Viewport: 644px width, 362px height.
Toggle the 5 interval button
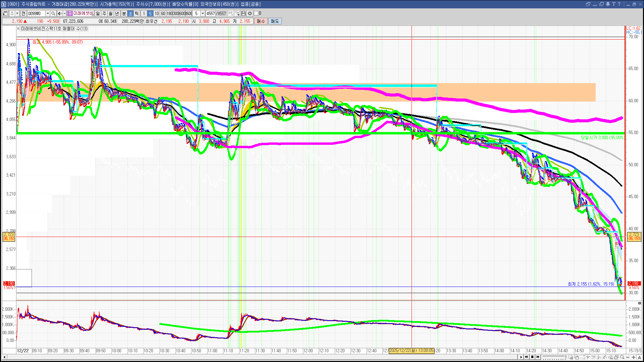coord(150,13)
